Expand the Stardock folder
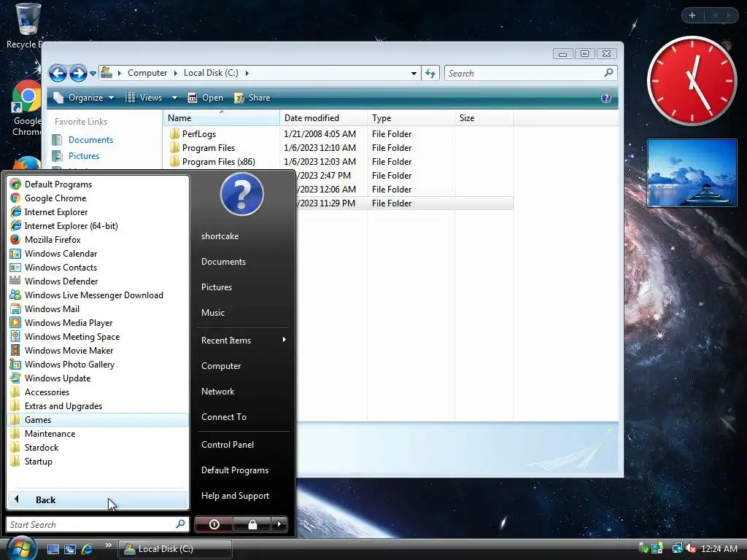The width and height of the screenshot is (747, 560). coord(98,447)
